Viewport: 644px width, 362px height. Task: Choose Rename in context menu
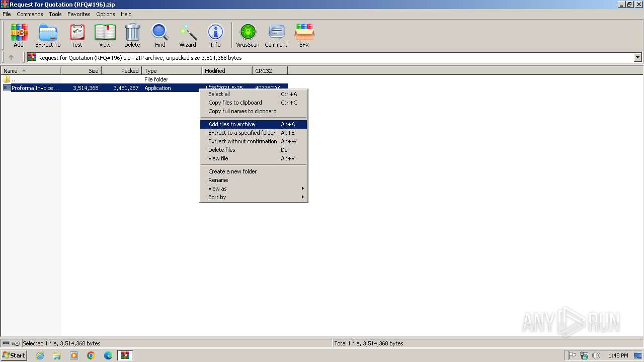[254, 180]
